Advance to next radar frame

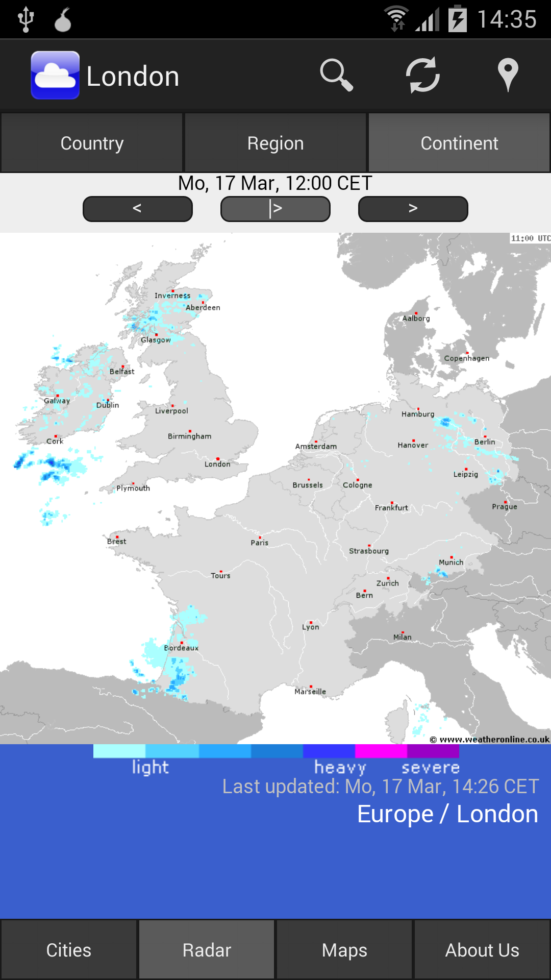[x=413, y=209]
